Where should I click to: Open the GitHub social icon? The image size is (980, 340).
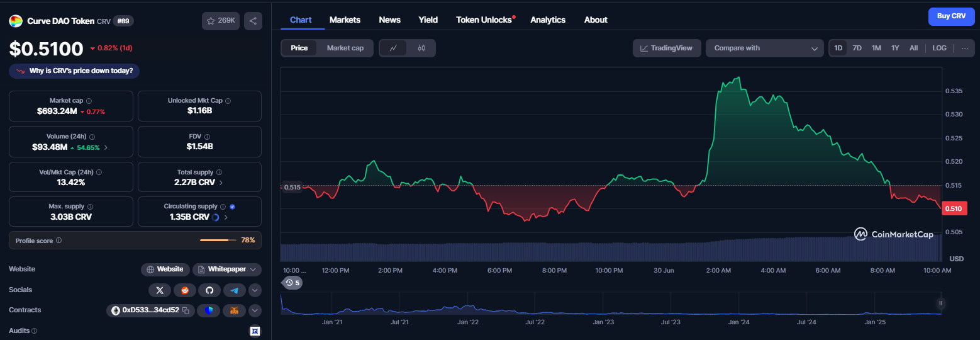209,290
